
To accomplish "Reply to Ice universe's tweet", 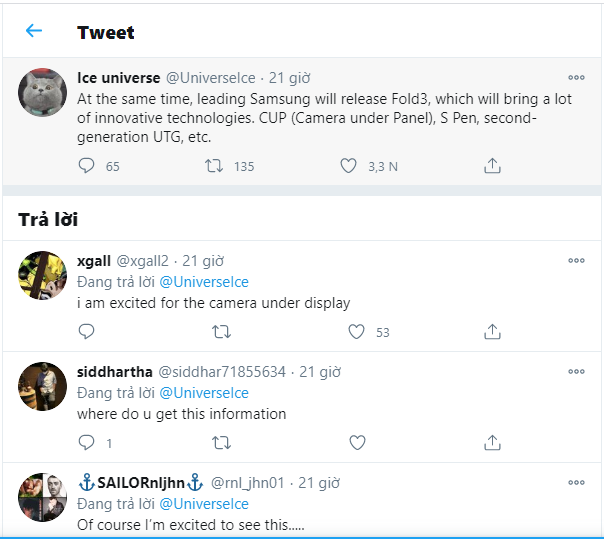I will tap(86, 166).
